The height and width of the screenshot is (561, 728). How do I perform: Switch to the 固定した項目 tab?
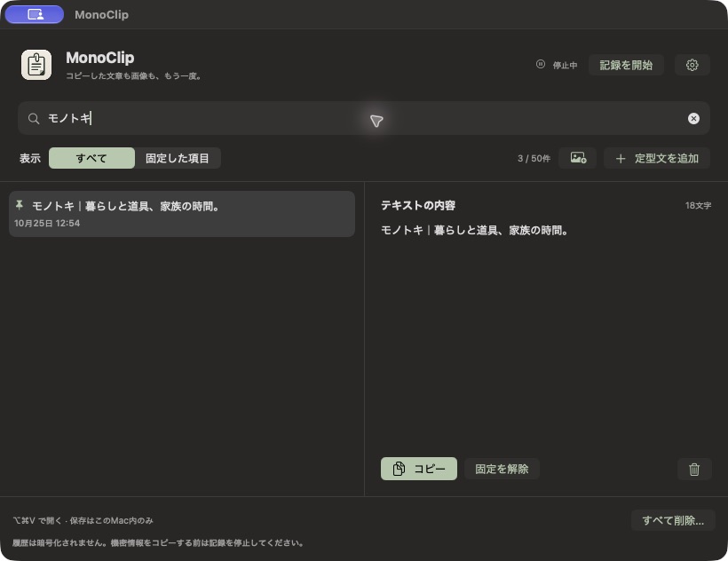click(178, 158)
